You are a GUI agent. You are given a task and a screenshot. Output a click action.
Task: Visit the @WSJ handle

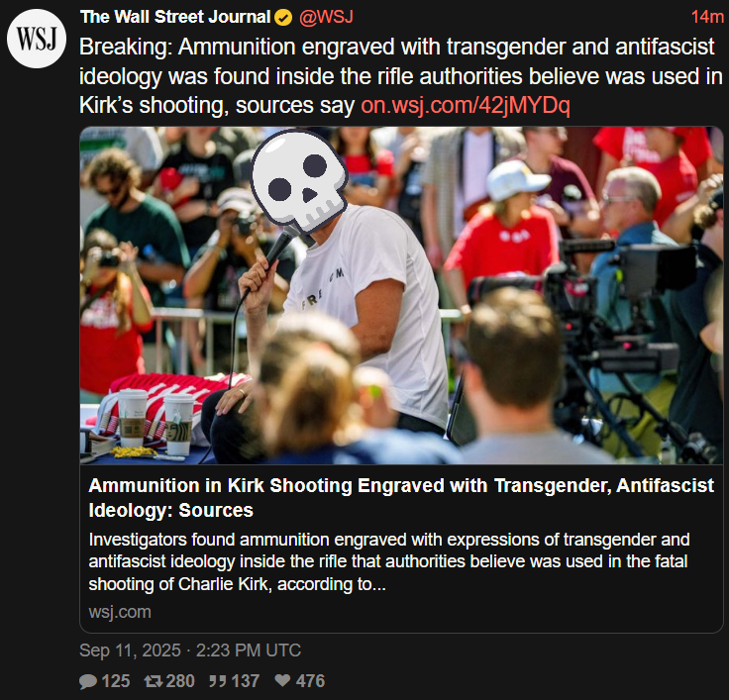[326, 17]
